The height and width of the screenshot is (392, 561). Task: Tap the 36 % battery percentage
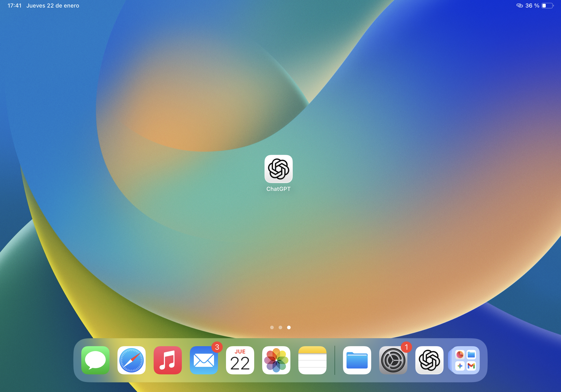pos(532,6)
